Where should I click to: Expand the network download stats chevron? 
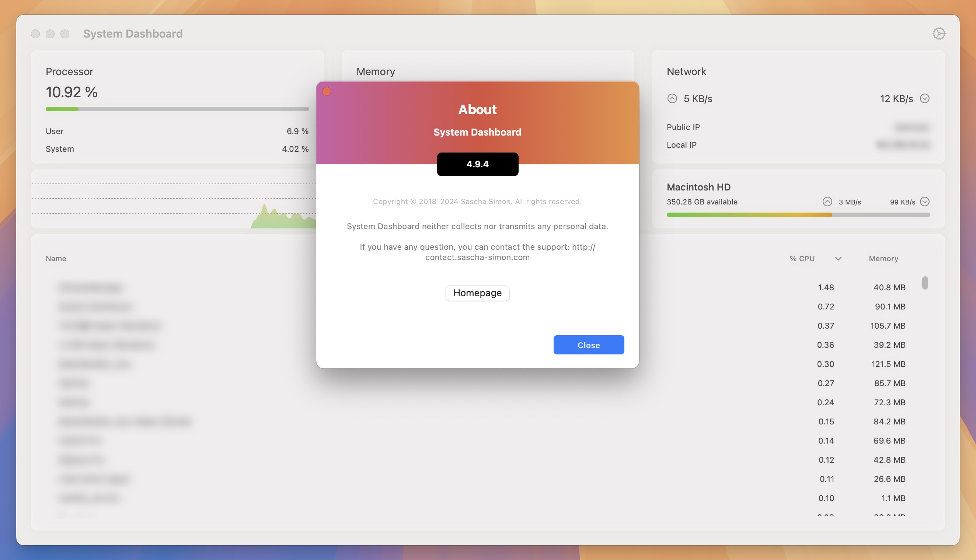click(x=925, y=98)
